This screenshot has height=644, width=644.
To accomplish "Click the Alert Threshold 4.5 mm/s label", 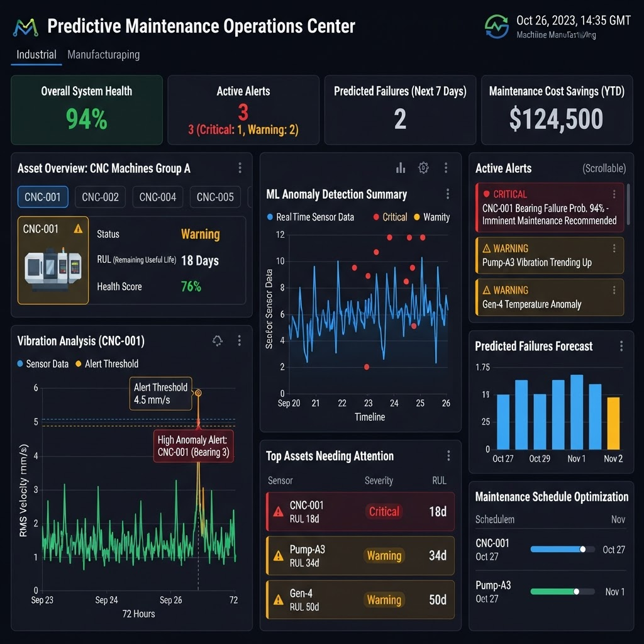I will pos(160,394).
